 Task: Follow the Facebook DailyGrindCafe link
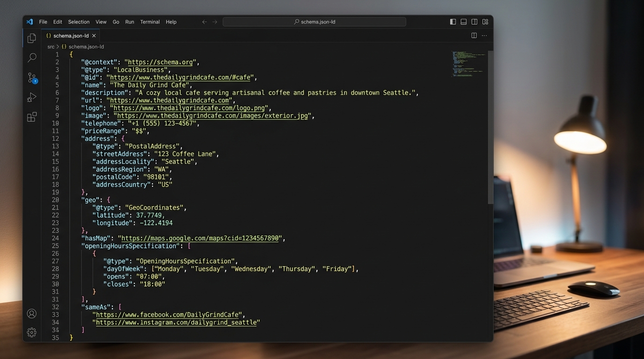point(168,315)
